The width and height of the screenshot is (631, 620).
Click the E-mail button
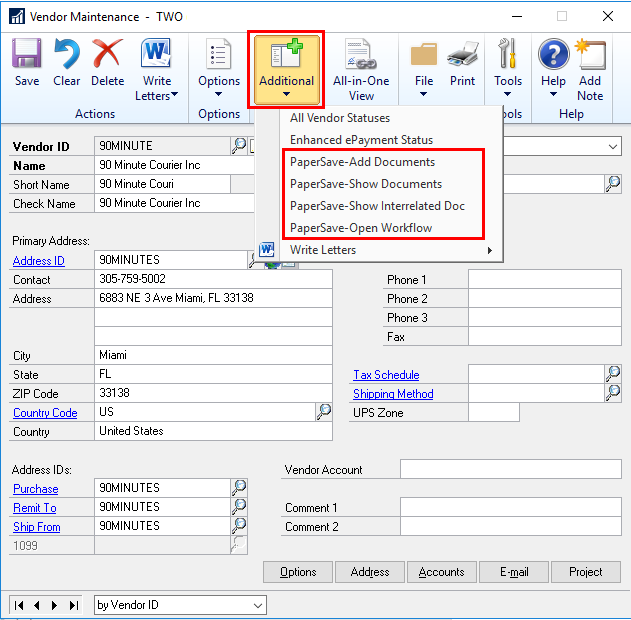pyautogui.click(x=513, y=572)
